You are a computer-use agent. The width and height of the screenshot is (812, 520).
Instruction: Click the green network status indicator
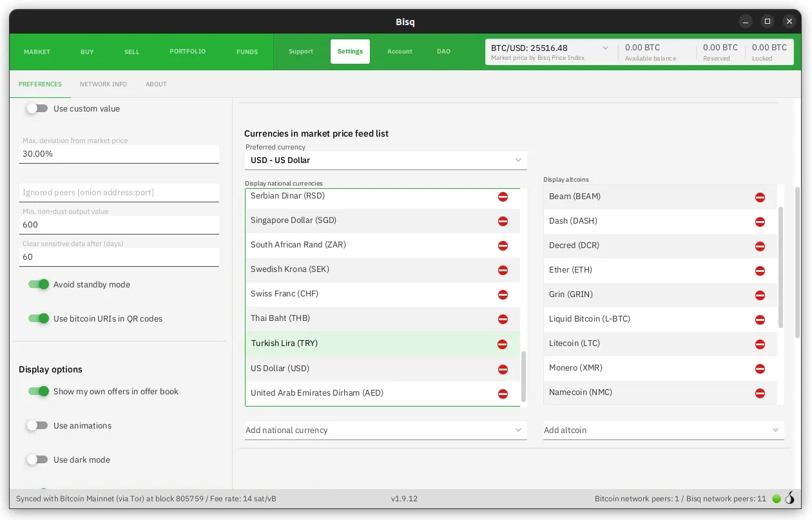[x=776, y=499]
